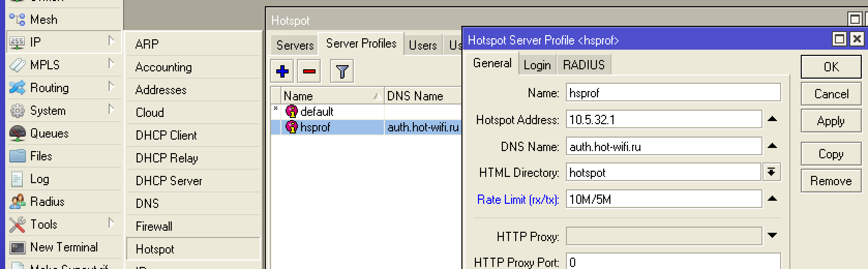Click the HTTP Proxy Port field

(x=673, y=261)
